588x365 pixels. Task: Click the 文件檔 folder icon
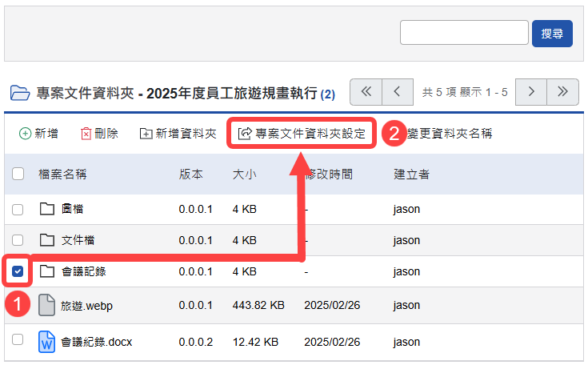pos(47,240)
